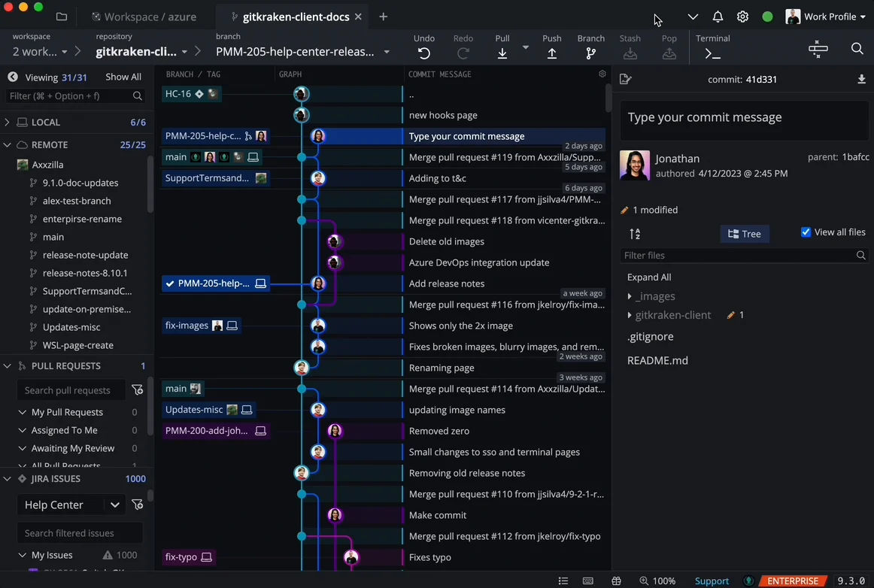Open the tab list chevron in title bar
Image resolution: width=874 pixels, height=588 pixels.
coord(692,17)
